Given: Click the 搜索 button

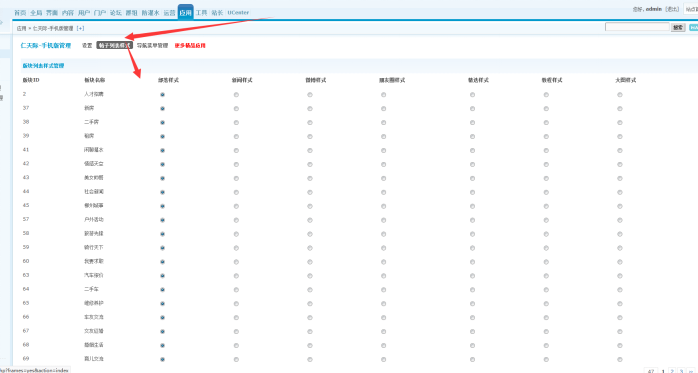Looking at the screenshot, I should point(678,28).
